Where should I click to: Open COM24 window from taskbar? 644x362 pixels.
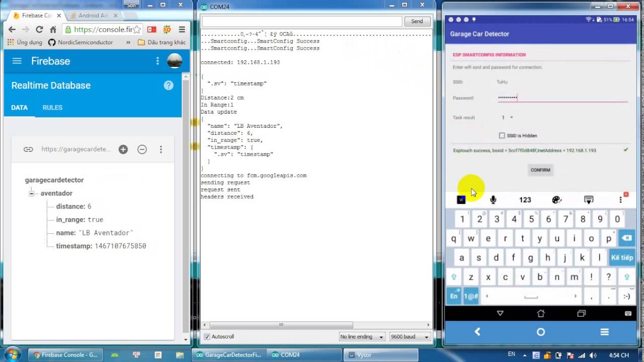pos(304,355)
